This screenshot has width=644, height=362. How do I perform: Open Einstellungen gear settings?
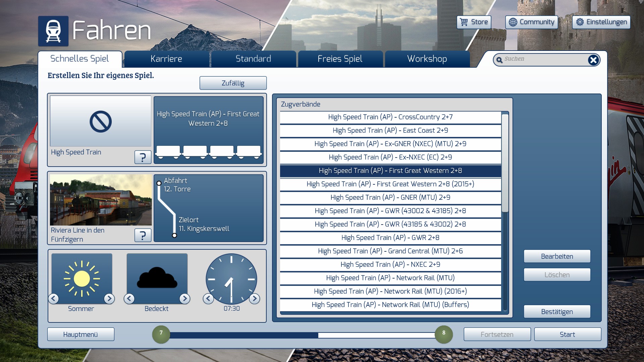[601, 22]
